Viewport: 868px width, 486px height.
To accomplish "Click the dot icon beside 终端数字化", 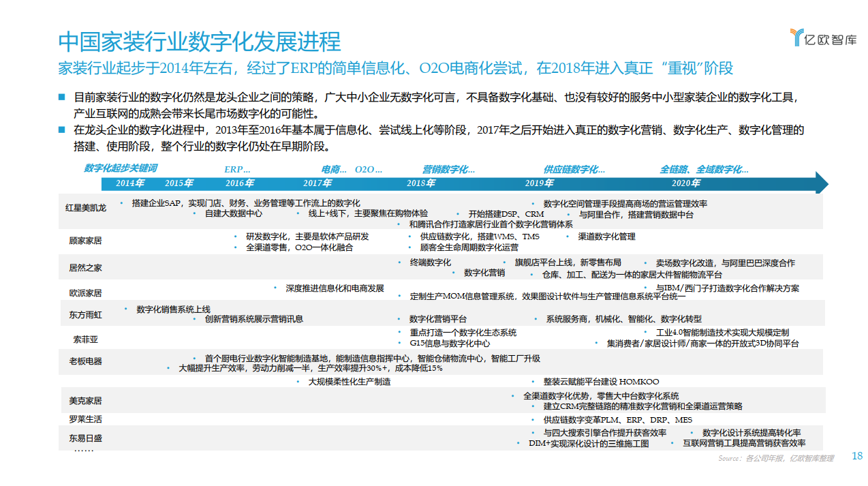I will tap(400, 261).
